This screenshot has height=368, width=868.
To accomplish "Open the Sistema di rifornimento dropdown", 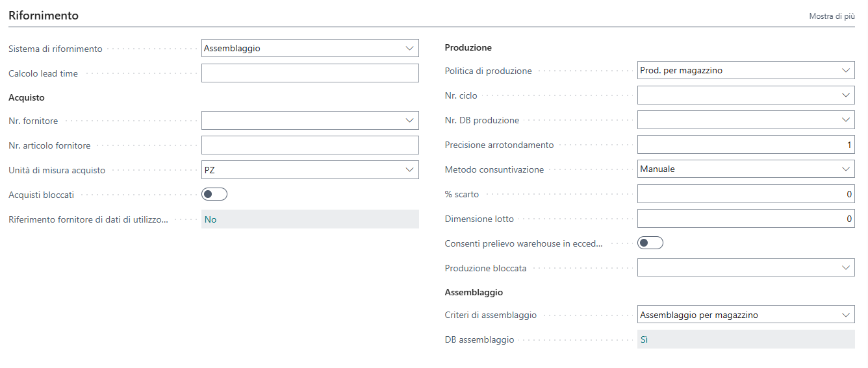I will 310,49.
